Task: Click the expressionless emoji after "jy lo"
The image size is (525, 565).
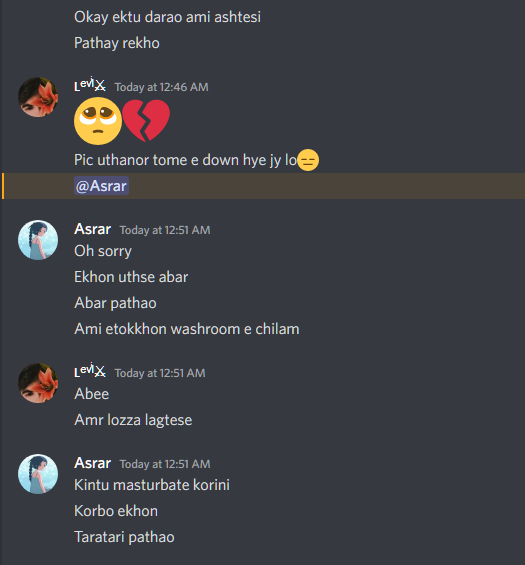Action: click(x=308, y=160)
